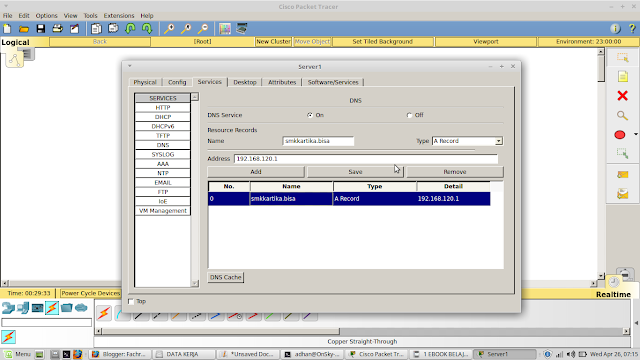Switch to the Physical tab

tap(145, 82)
